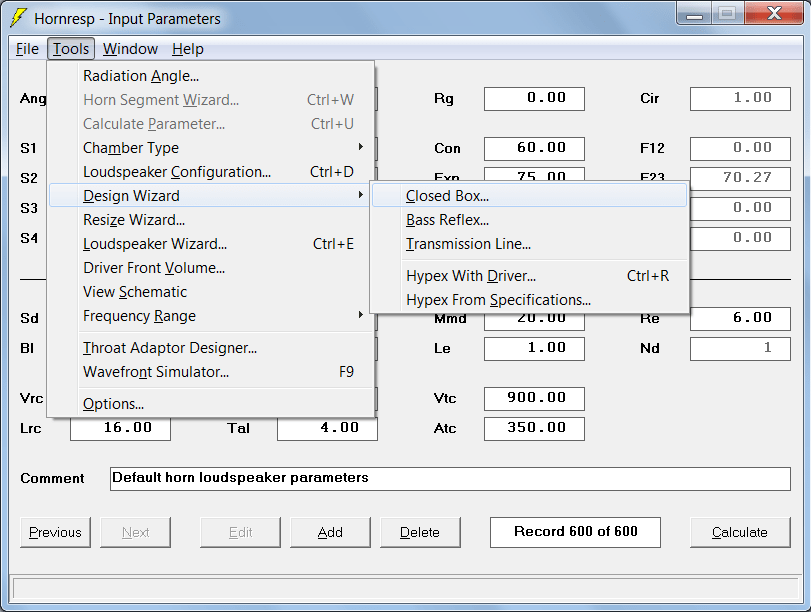The image size is (811, 612).
Task: Click the Rg input field
Action: tap(534, 98)
